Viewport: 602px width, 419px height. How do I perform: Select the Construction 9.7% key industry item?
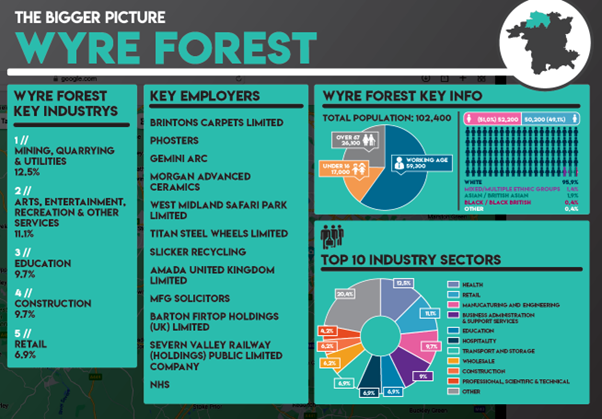[x=53, y=303]
